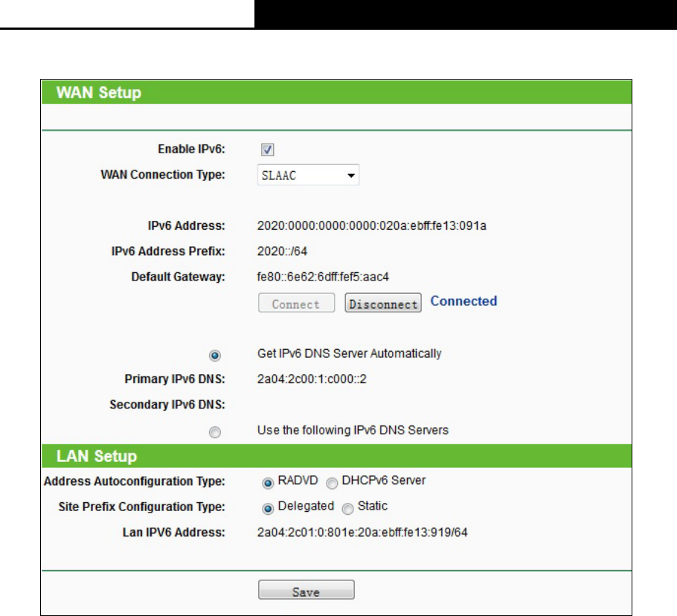The image size is (677, 616).
Task: Click the WAN Setup section header
Action: click(x=336, y=92)
